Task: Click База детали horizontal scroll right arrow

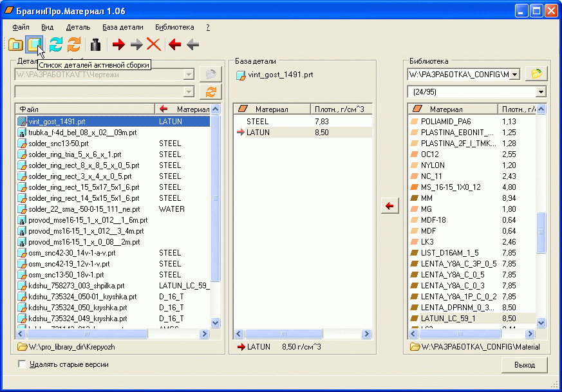Action: coord(366,333)
